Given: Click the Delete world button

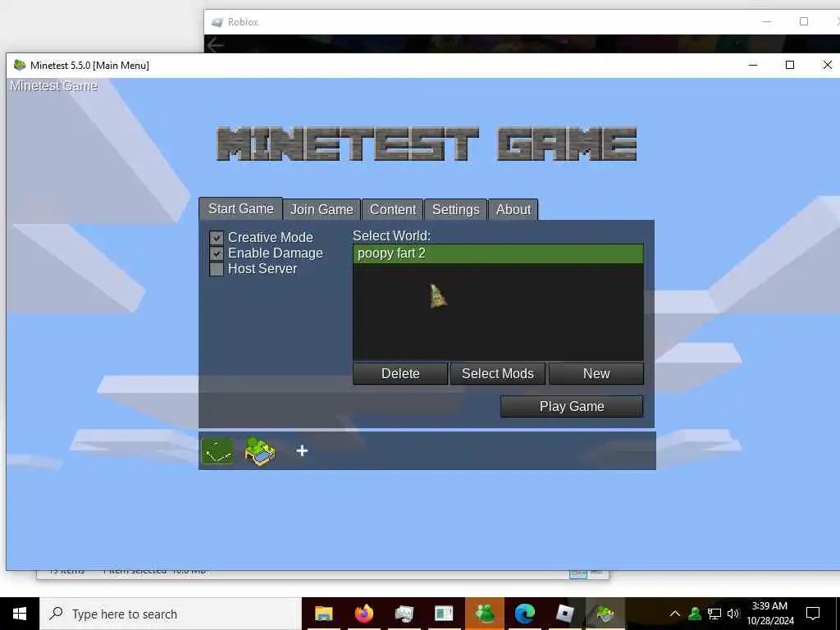Looking at the screenshot, I should coord(400,373).
